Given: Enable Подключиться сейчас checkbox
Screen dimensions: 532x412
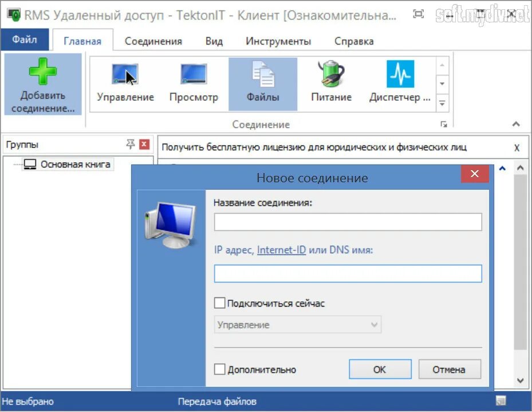Looking at the screenshot, I should 219,303.
